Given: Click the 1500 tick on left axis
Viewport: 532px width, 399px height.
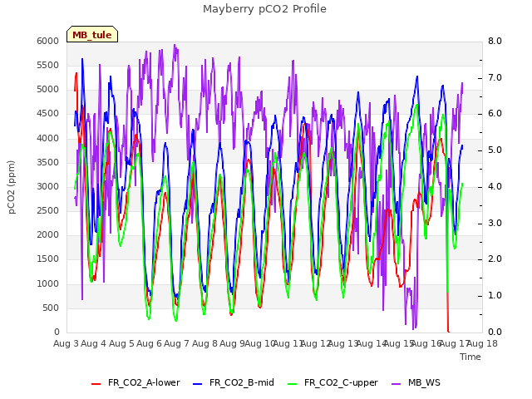Looking at the screenshot, I should 48,259.
